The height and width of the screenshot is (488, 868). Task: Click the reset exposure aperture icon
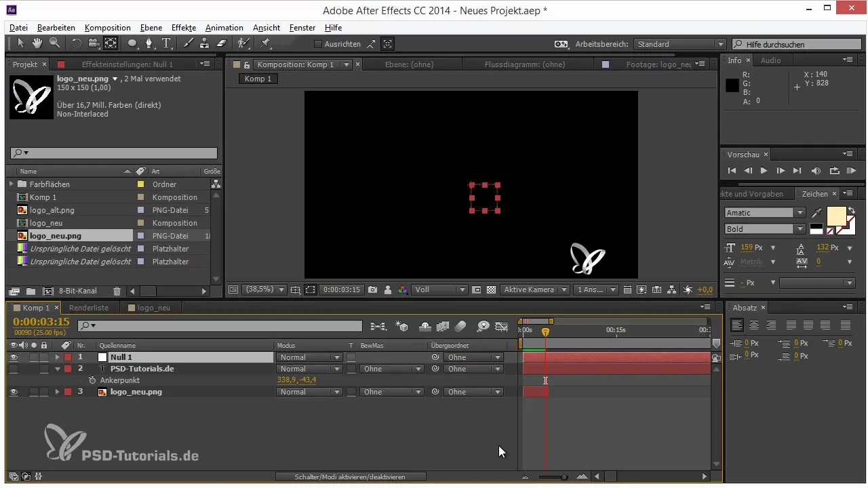click(x=688, y=289)
